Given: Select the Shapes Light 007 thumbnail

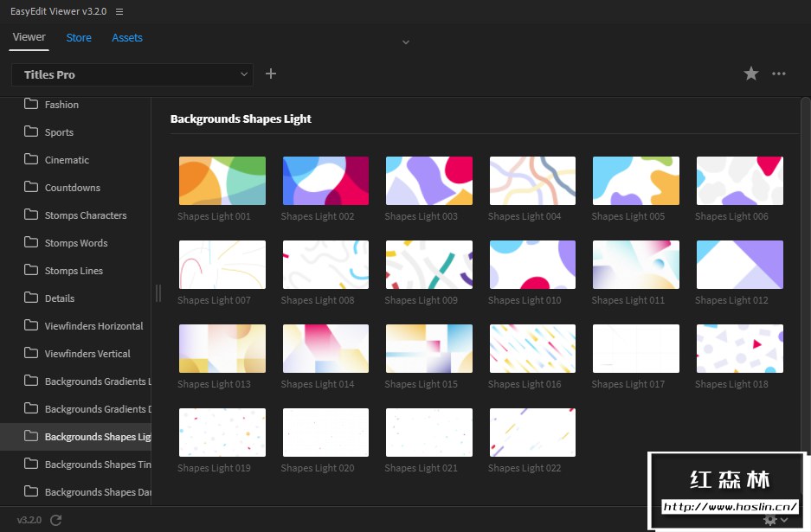Looking at the screenshot, I should click(x=222, y=265).
